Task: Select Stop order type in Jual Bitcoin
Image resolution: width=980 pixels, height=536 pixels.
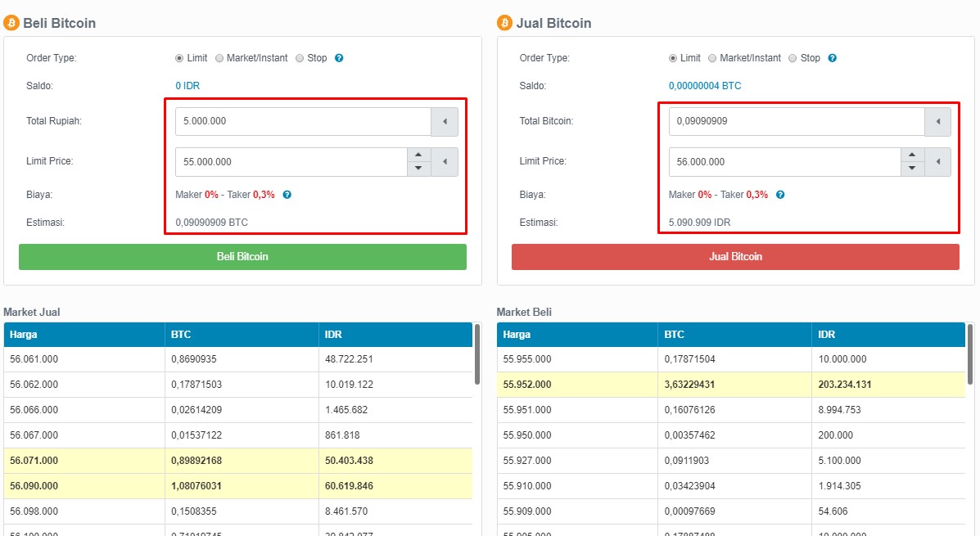Action: point(793,58)
